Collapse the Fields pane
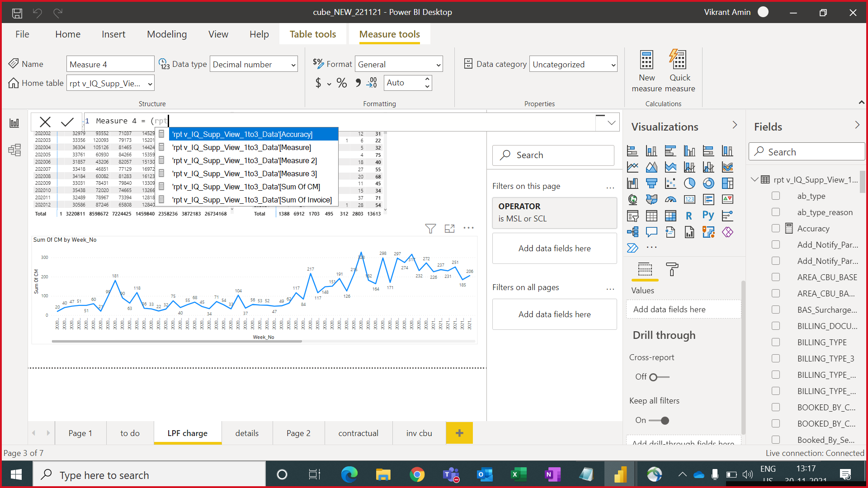 click(857, 125)
